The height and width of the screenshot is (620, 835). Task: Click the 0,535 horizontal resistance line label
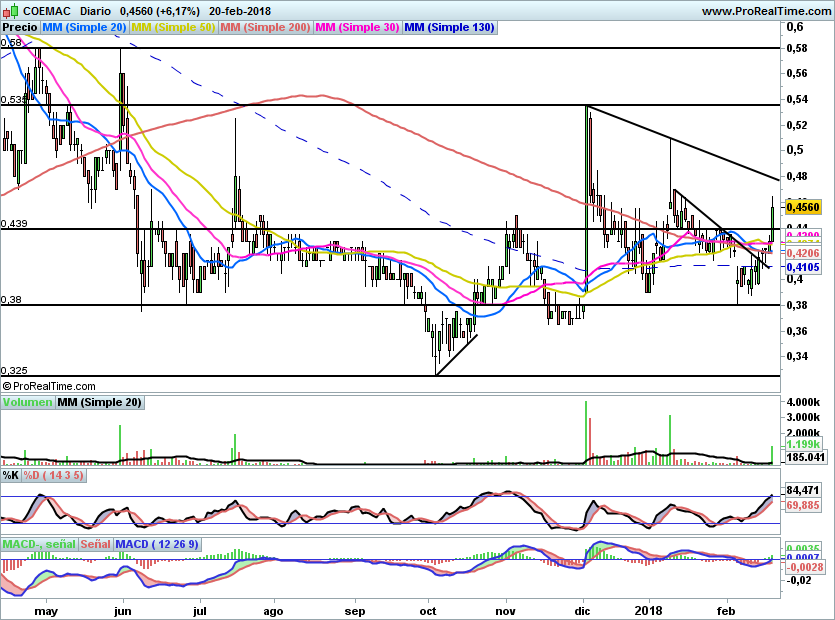pyautogui.click(x=13, y=100)
